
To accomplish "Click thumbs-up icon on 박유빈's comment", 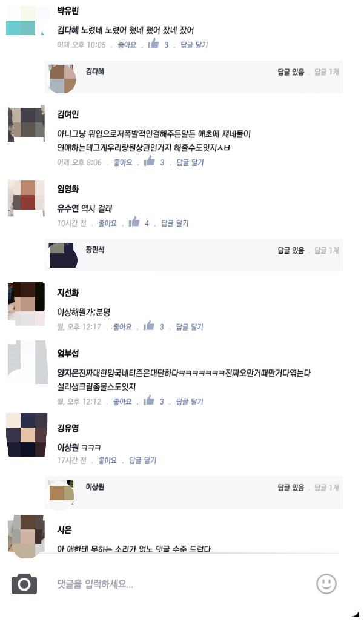I will [x=153, y=44].
